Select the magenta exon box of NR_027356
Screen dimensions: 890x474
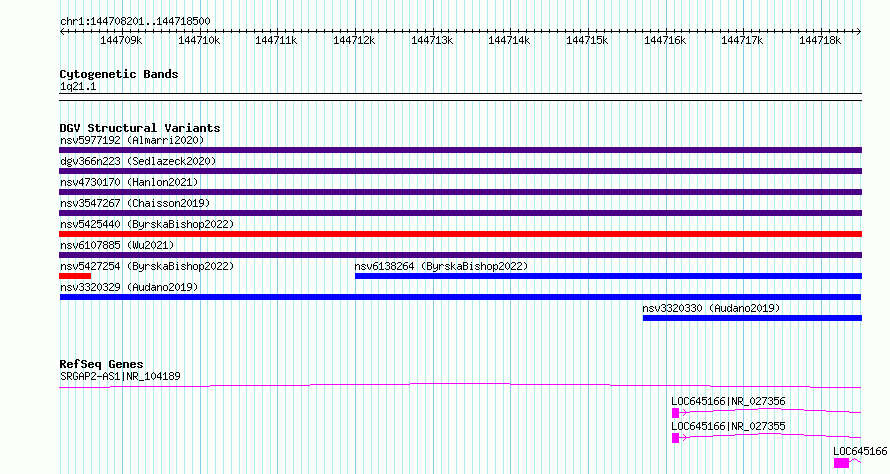675,413
